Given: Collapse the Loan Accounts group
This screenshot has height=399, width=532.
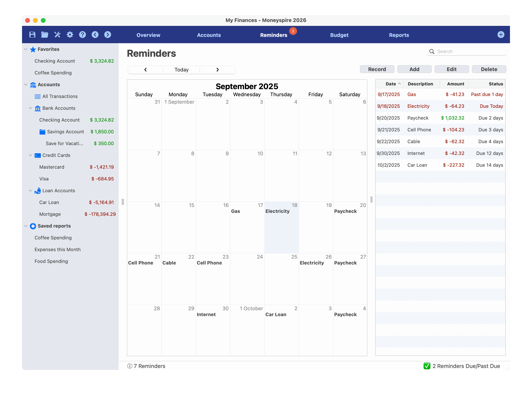Looking at the screenshot, I should 30,191.
